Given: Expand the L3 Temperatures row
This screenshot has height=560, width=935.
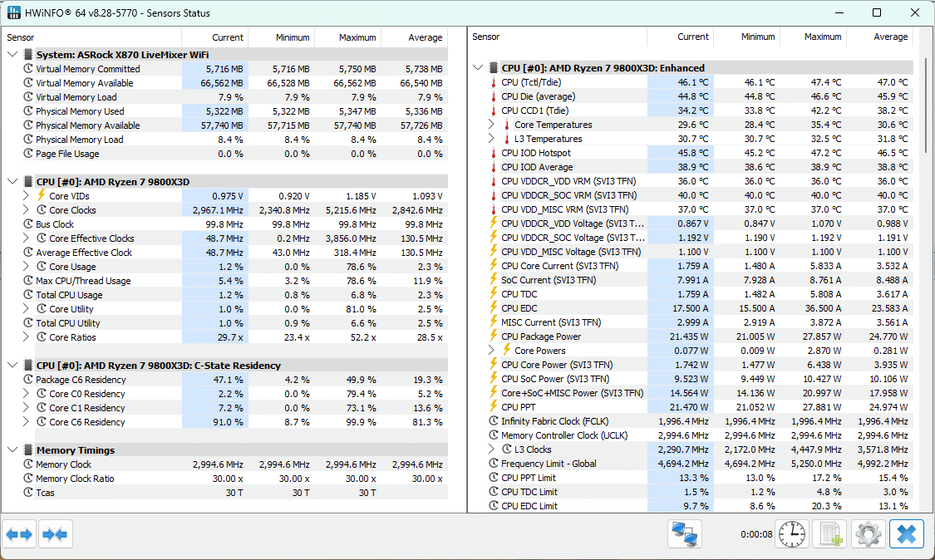Looking at the screenshot, I should click(x=490, y=139).
